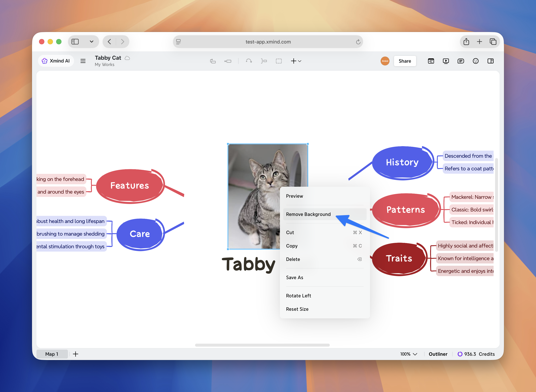The width and height of the screenshot is (536, 392).
Task: Select the 'Classic: Bold swirl' subtopic
Action: pyautogui.click(x=471, y=210)
